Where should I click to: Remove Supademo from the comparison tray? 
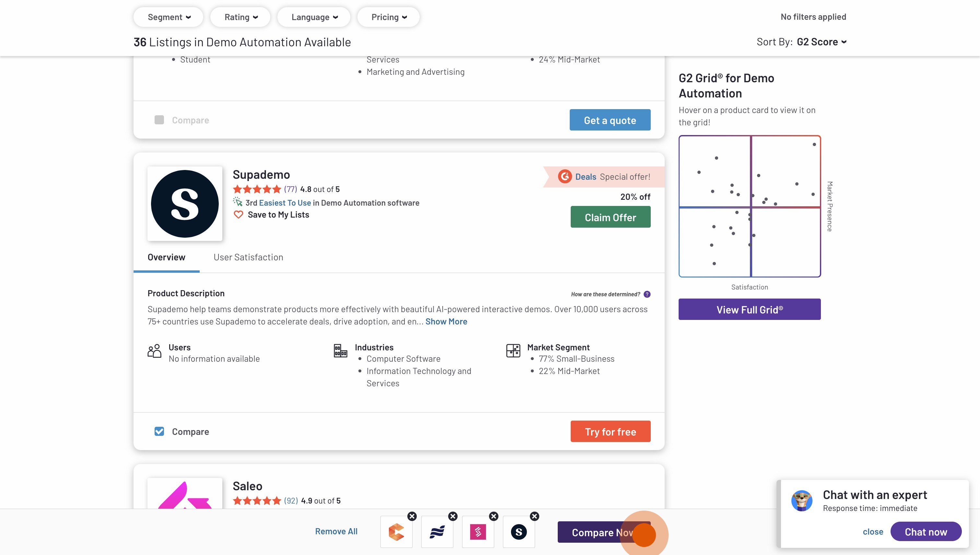tap(534, 516)
